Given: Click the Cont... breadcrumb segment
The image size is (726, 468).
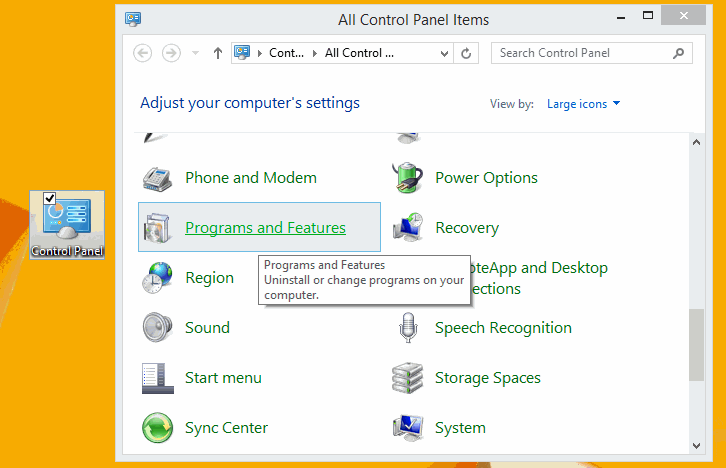Looking at the screenshot, I should [x=286, y=53].
